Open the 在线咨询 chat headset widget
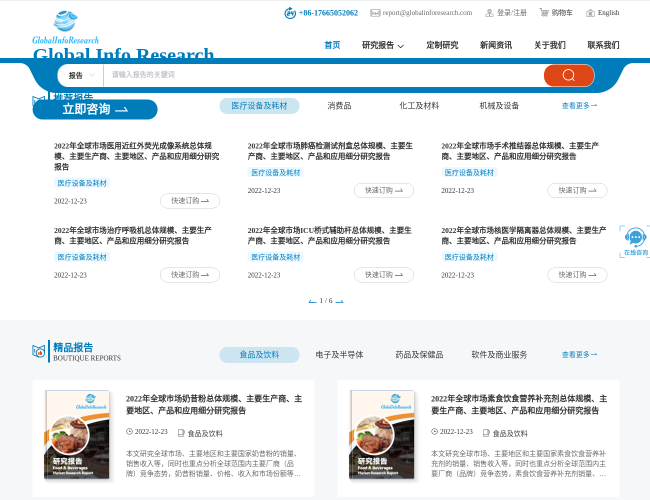 635,240
